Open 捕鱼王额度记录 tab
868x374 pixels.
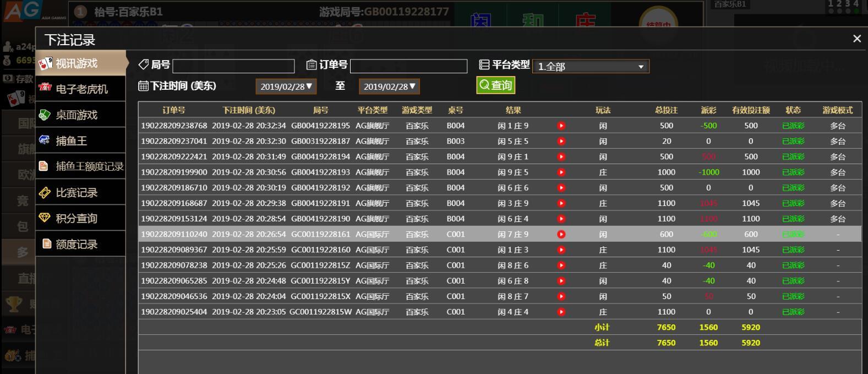[81, 166]
